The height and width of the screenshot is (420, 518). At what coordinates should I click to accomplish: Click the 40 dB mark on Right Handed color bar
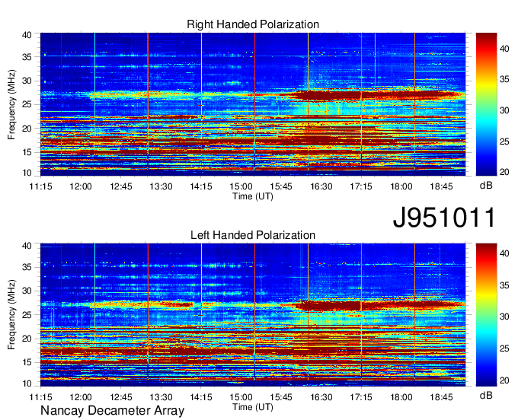tap(504, 49)
